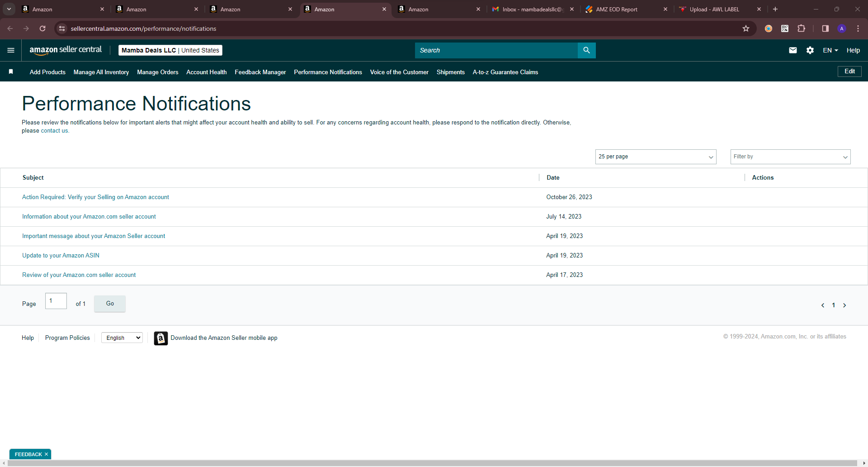Open Add Products in the navigation bar
Viewport: 868px width, 467px height.
(47, 72)
